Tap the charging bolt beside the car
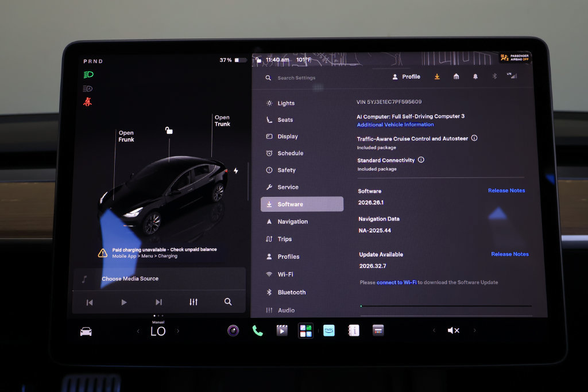Viewport: 588px width, 392px height. [236, 171]
